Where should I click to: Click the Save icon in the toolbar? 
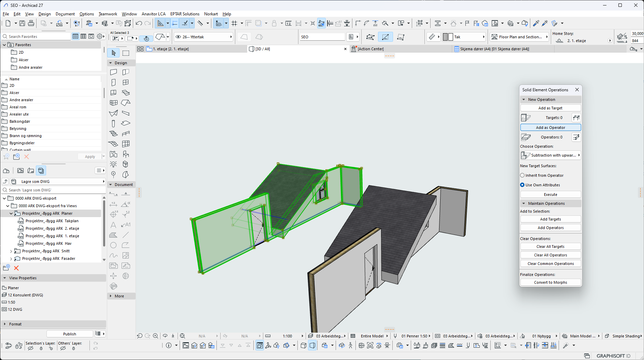coord(22,23)
